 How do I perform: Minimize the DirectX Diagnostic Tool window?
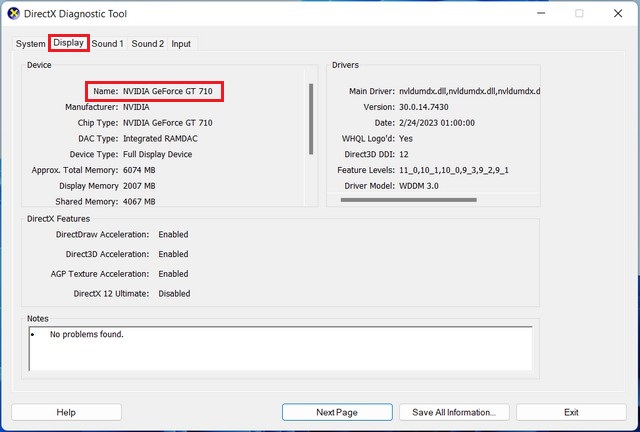541,13
